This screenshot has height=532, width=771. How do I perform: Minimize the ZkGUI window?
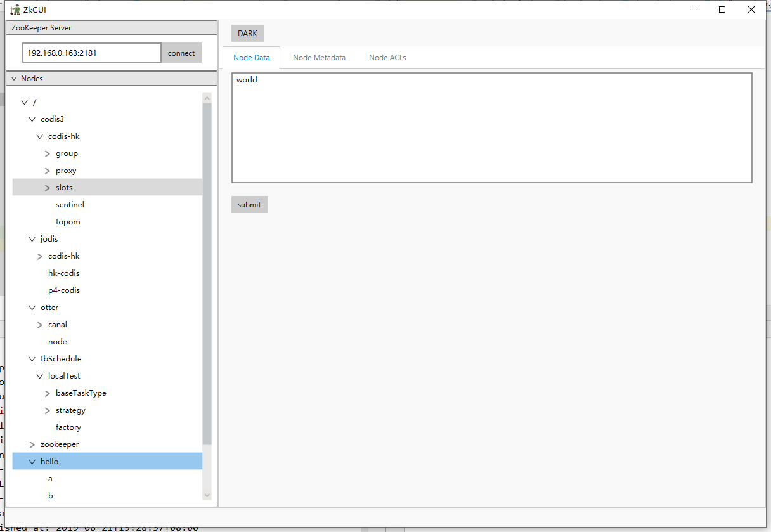click(693, 10)
